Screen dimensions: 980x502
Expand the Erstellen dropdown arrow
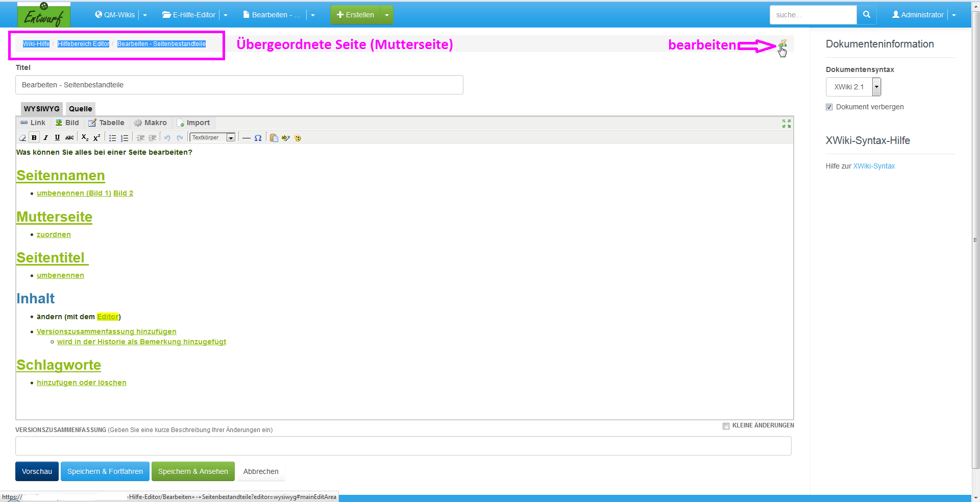coord(387,15)
